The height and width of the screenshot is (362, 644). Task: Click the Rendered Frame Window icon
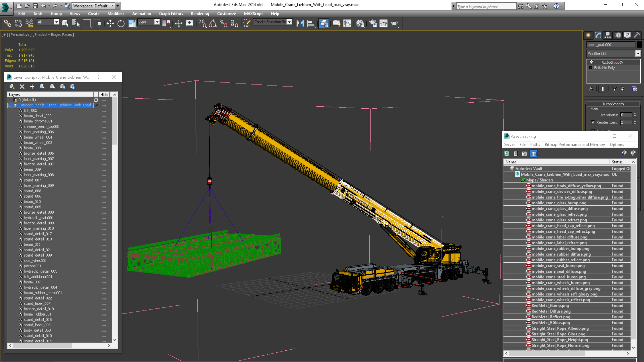[383, 23]
